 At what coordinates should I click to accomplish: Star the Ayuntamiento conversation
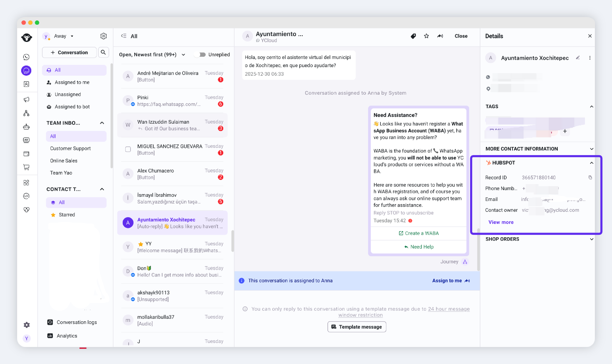click(x=427, y=36)
